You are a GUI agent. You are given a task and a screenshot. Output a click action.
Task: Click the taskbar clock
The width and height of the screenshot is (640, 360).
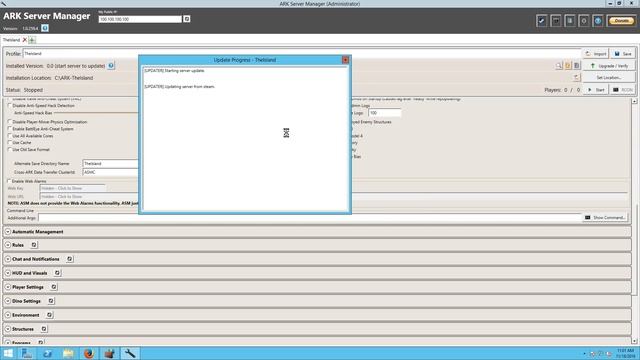625,353
